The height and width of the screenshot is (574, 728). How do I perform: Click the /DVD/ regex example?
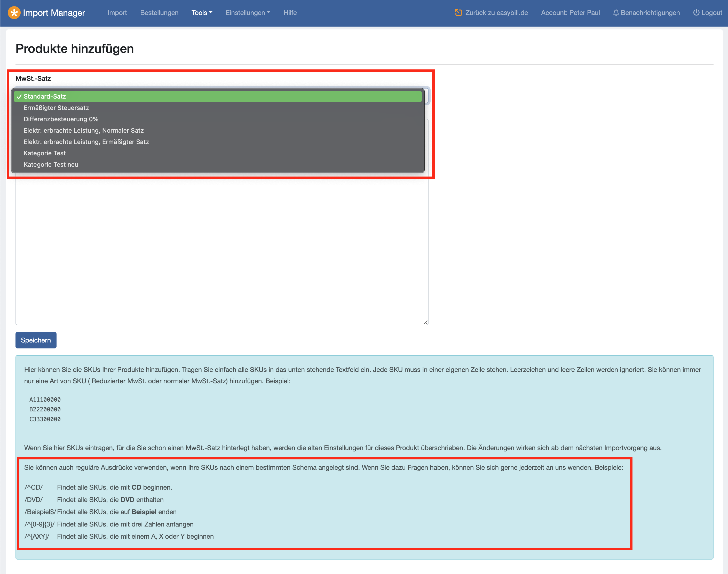pyautogui.click(x=34, y=500)
